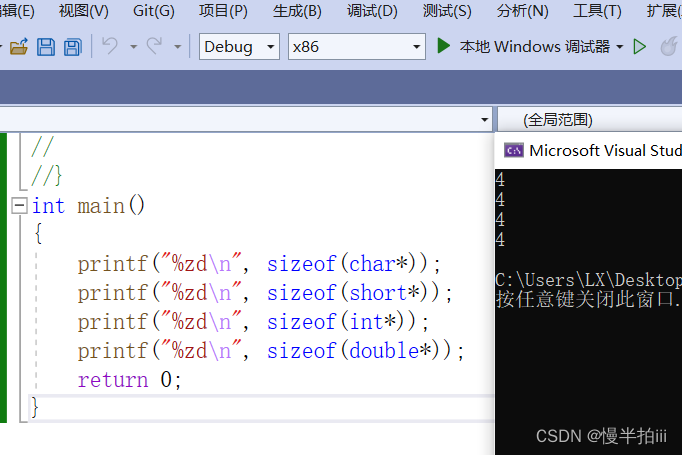The width and height of the screenshot is (682, 455).
Task: Open the Analyze (分析) menu
Action: coord(522,10)
